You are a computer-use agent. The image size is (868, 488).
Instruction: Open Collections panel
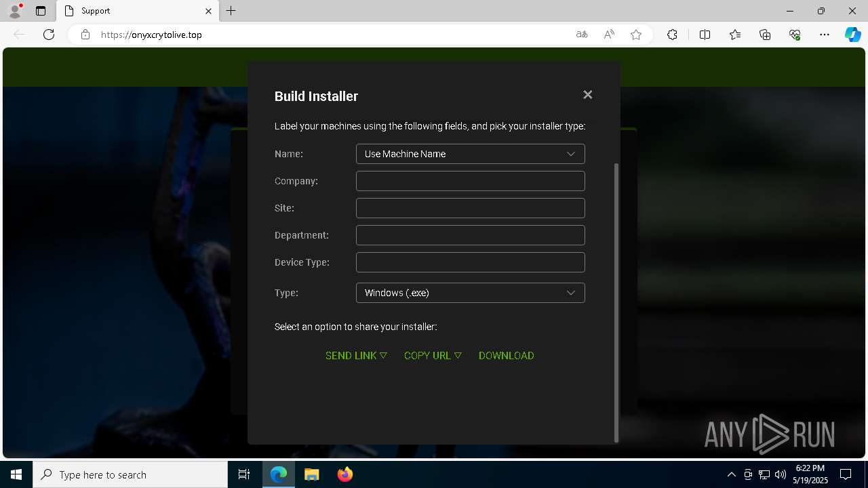(765, 35)
